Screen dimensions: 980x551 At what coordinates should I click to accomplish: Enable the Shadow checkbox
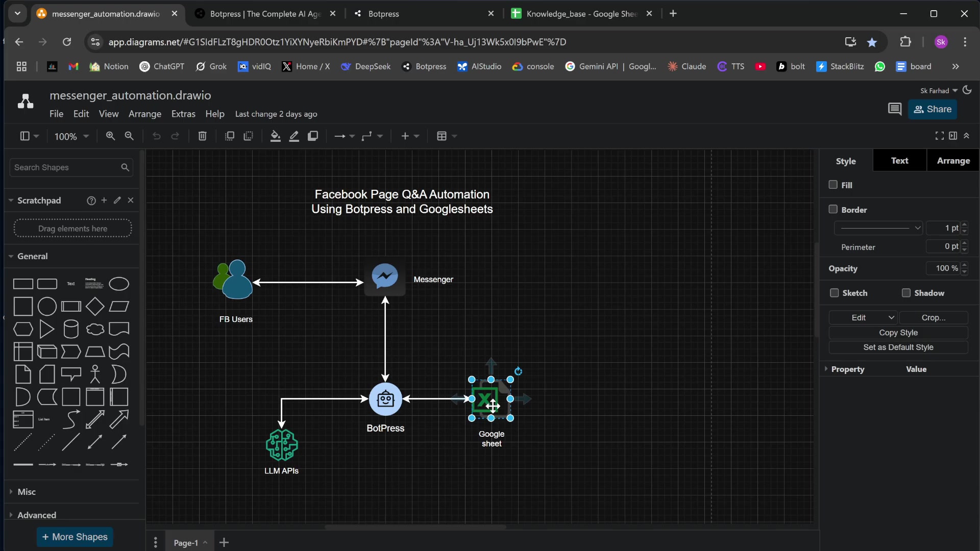pyautogui.click(x=906, y=293)
